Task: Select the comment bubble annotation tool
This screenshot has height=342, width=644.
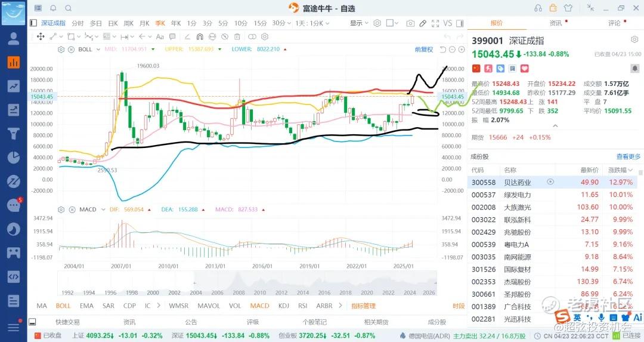Action: tap(172, 36)
